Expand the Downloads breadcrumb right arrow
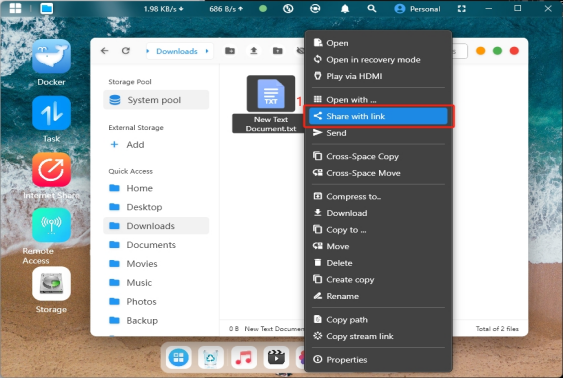This screenshot has height=378, width=563. pyautogui.click(x=207, y=51)
